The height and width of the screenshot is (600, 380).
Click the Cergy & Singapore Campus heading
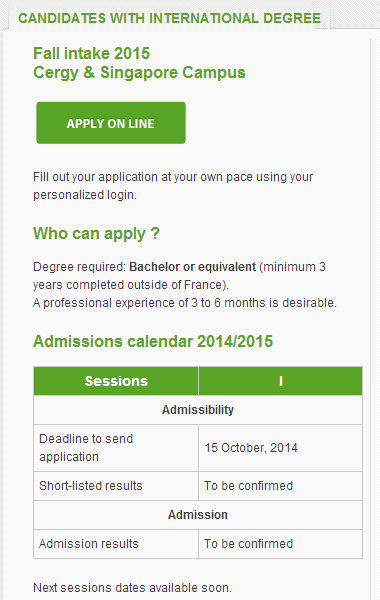point(139,72)
